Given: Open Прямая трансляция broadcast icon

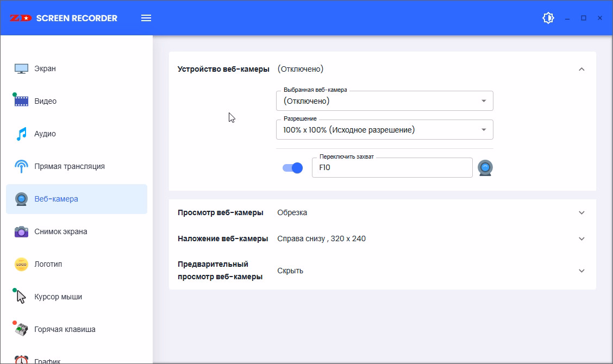Looking at the screenshot, I should pos(21,166).
